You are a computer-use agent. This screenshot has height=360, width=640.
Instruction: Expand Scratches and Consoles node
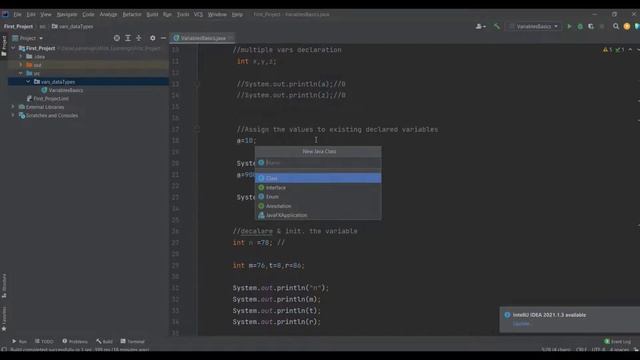(x=13, y=116)
